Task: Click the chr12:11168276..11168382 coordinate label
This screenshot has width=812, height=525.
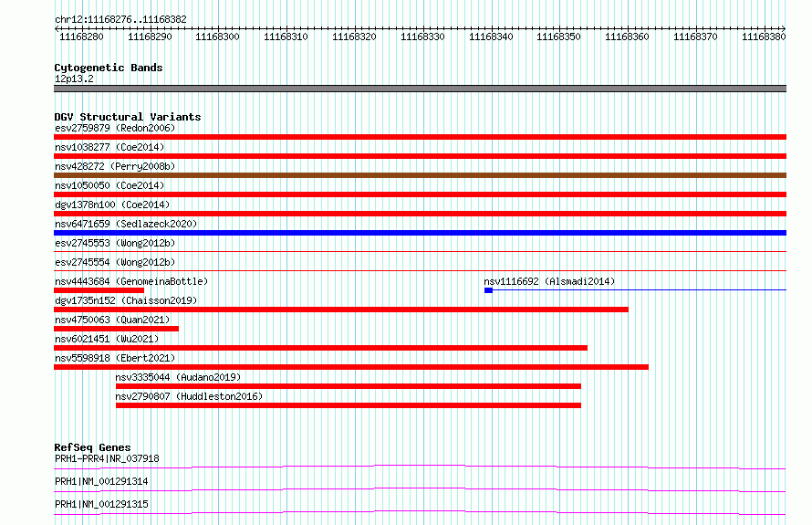Action: click(120, 20)
